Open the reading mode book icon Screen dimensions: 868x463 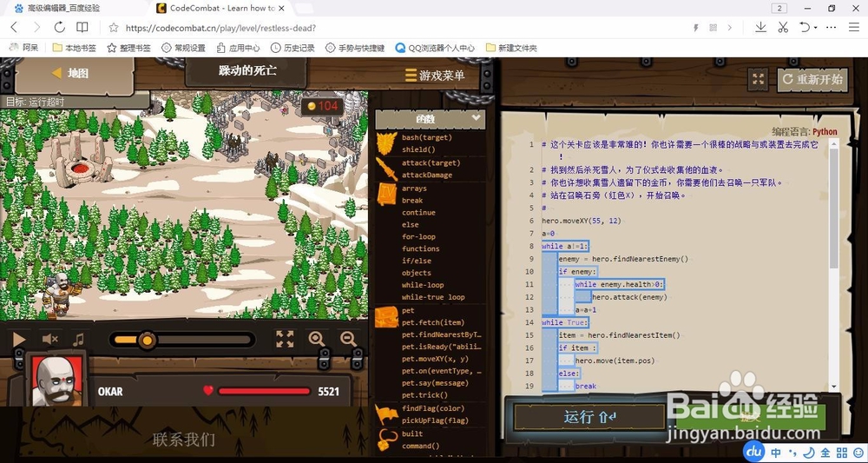point(82,27)
